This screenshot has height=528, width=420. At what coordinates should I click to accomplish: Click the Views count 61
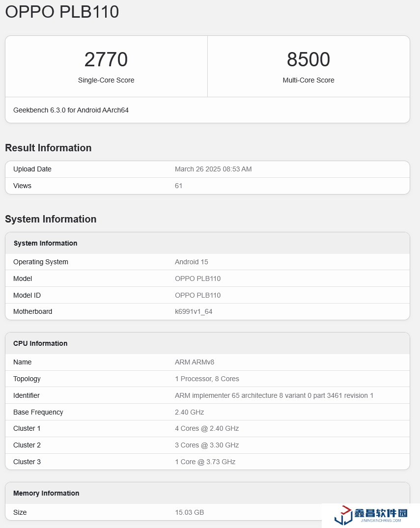178,186
